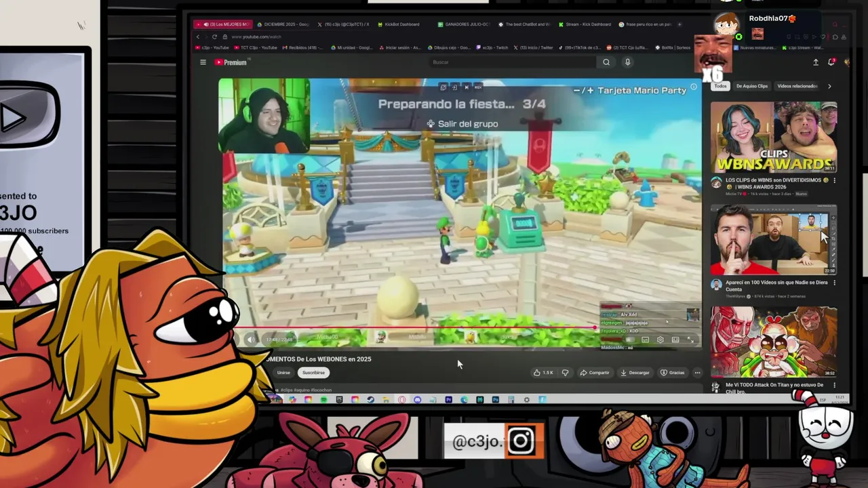Open a new browser tab with plus icon
868x488 pixels.
(x=679, y=24)
